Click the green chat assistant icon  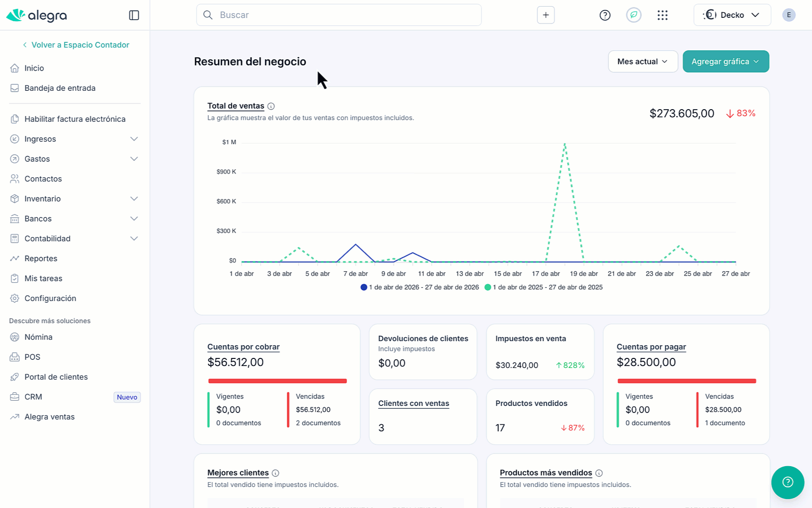pos(633,15)
